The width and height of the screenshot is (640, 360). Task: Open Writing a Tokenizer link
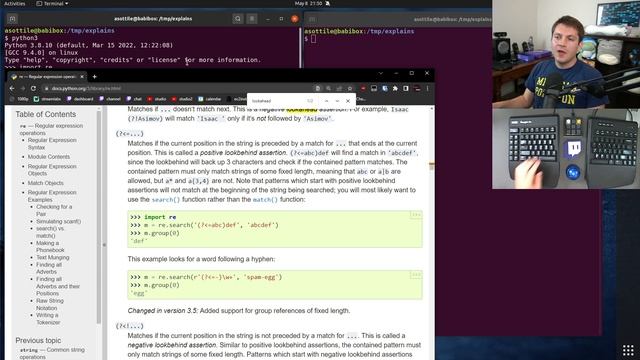(x=48, y=318)
